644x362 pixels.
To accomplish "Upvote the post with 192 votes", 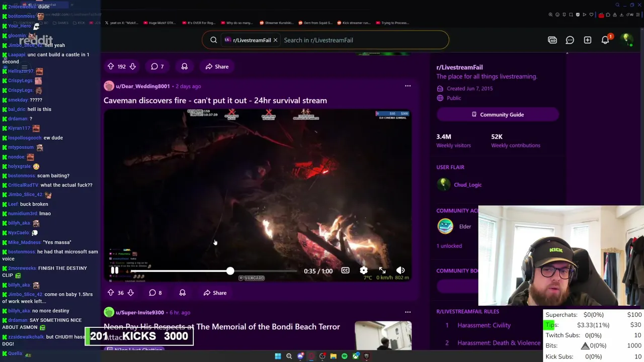I will [111, 66].
